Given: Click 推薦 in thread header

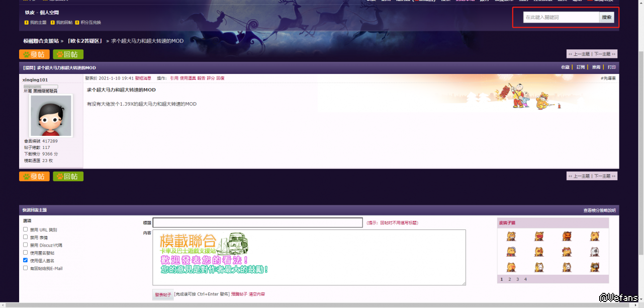Looking at the screenshot, I should pyautogui.click(x=596, y=67).
